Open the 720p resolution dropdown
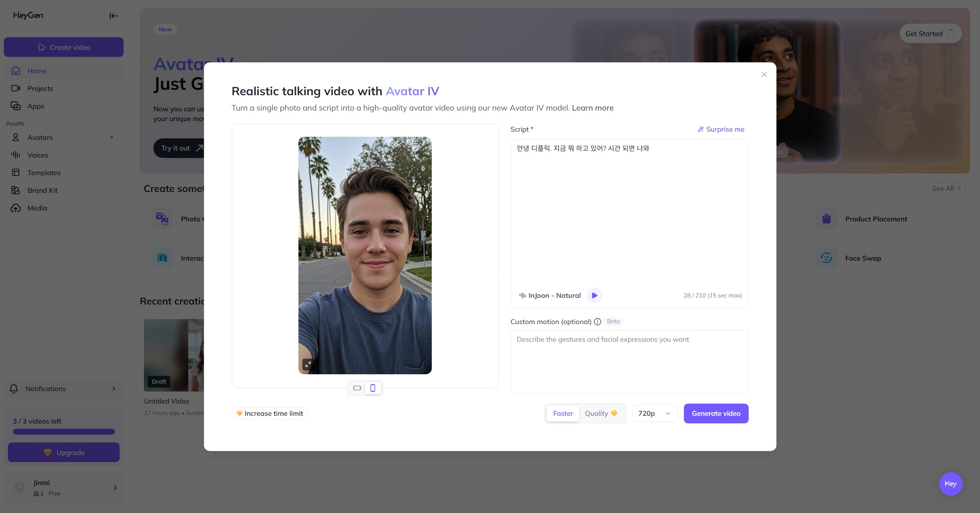The height and width of the screenshot is (513, 980). pos(654,413)
